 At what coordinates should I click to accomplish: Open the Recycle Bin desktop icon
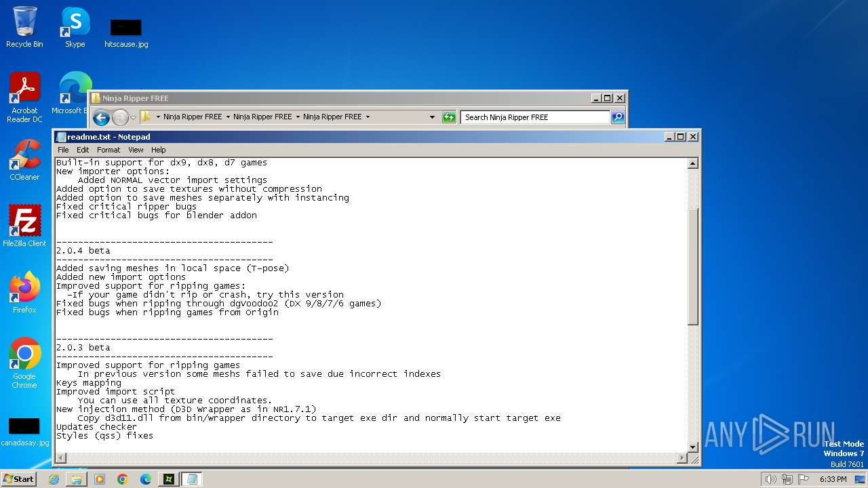coord(24,27)
